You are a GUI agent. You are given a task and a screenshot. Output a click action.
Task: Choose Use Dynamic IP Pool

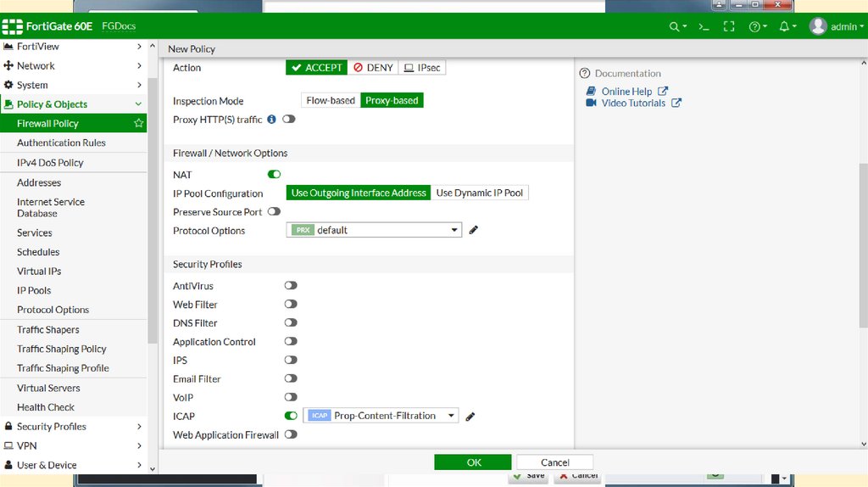coord(480,193)
